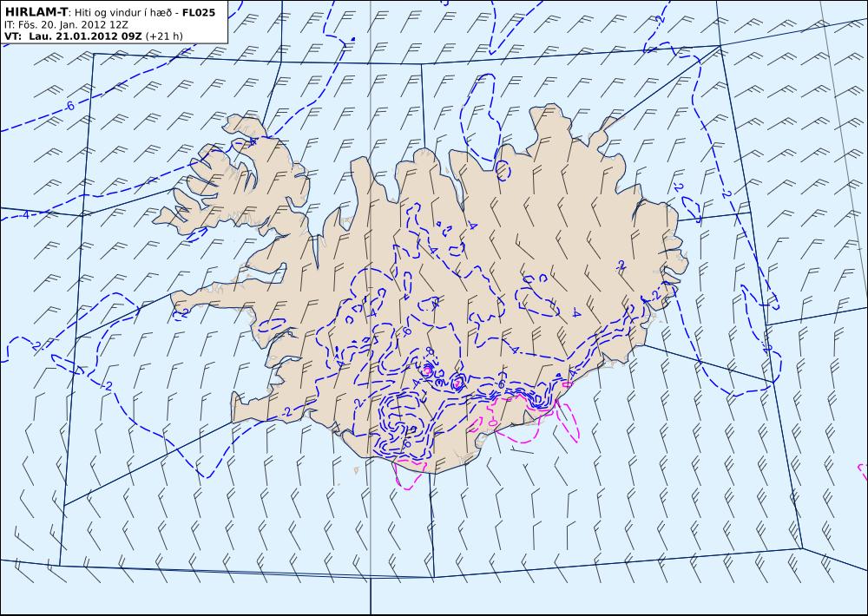Click the '(+21 h)' forecast offset text

(164, 36)
